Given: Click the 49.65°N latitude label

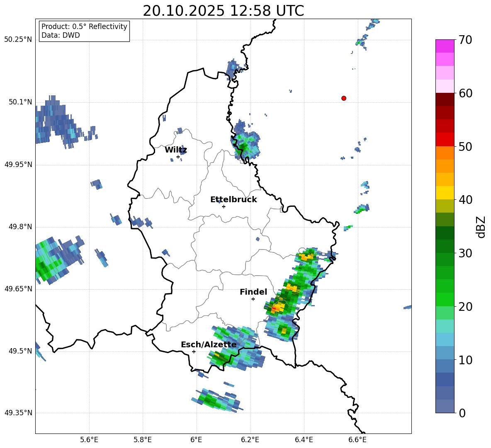Looking at the screenshot, I should 18,288.
